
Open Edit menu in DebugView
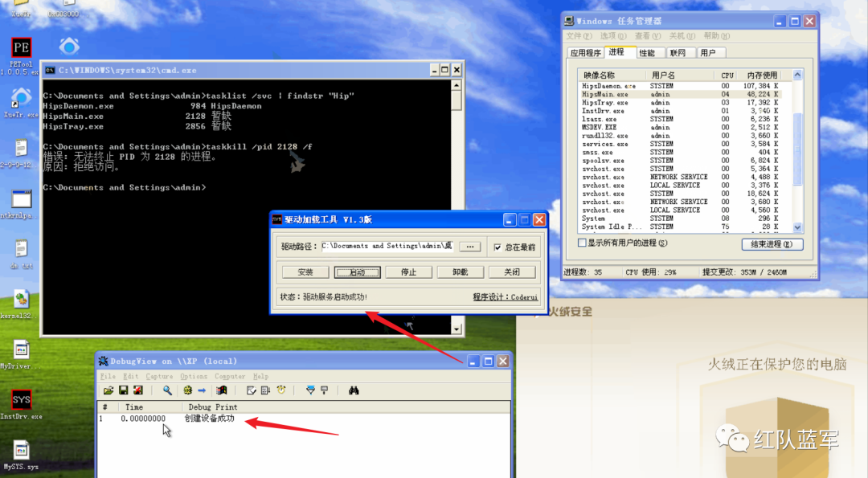(130, 376)
